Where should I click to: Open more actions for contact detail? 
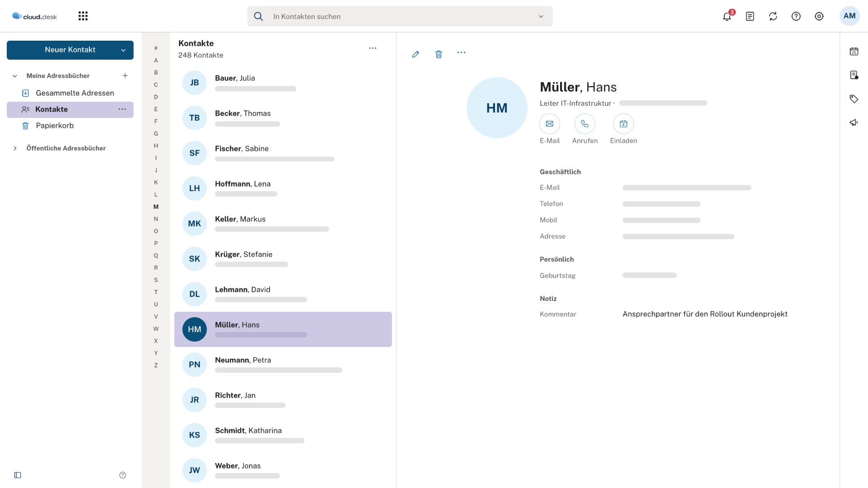pos(461,52)
